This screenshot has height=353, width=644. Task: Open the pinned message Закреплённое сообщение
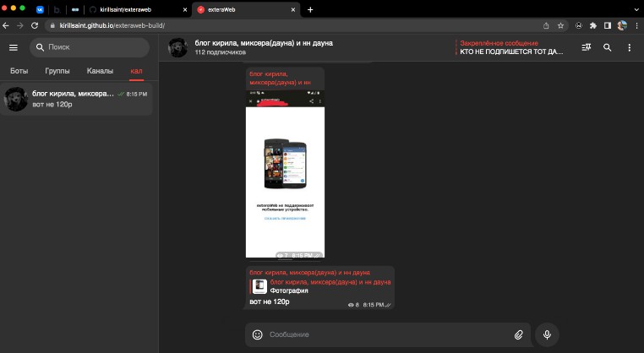point(510,47)
